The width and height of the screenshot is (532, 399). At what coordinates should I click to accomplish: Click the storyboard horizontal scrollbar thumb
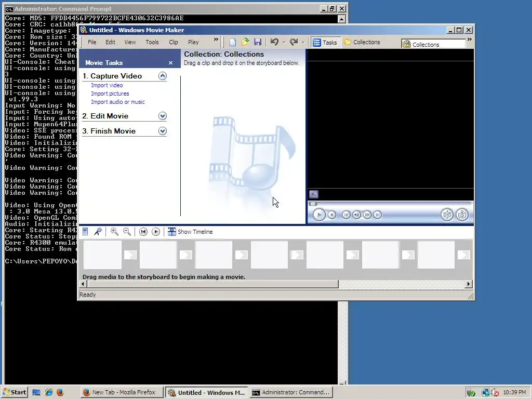click(212, 284)
